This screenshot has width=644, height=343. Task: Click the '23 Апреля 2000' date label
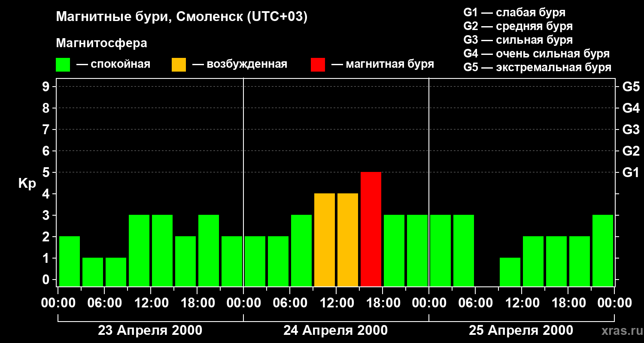[x=150, y=331]
